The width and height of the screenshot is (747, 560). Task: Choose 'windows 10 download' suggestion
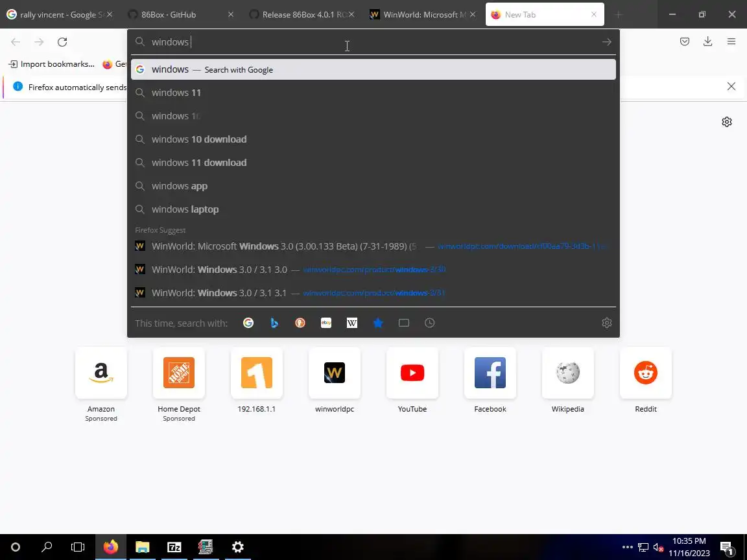click(373, 139)
